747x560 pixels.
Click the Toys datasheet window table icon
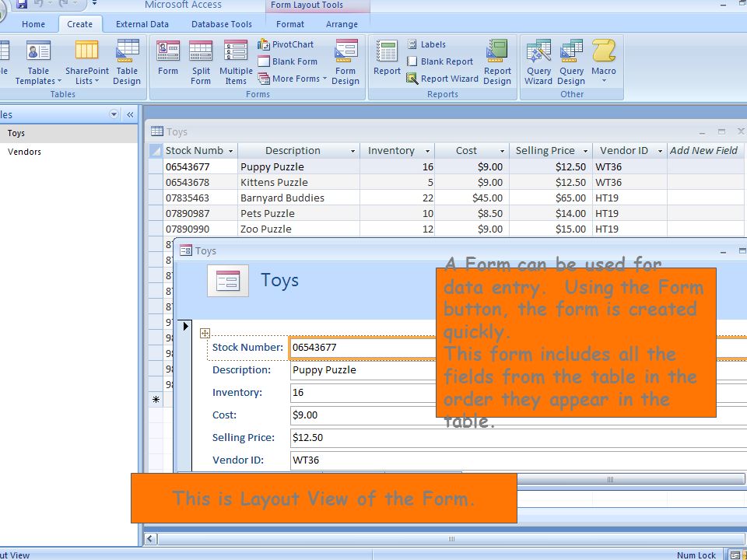[156, 131]
